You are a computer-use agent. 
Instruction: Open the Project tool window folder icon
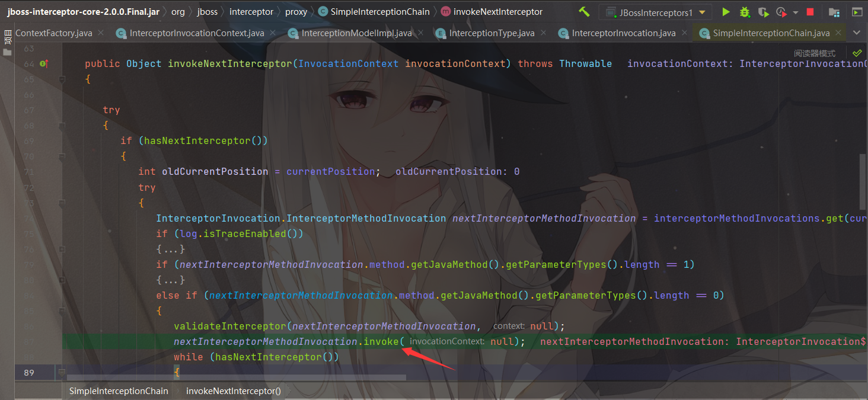7,52
